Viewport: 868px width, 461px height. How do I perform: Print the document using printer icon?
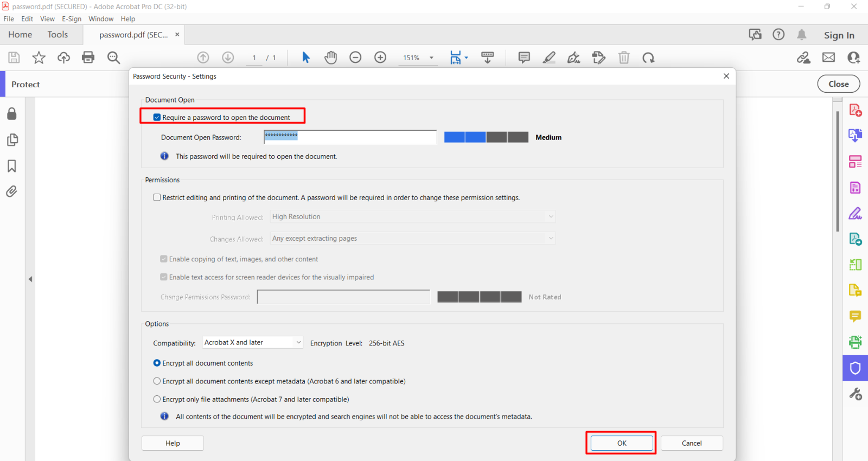click(x=88, y=57)
